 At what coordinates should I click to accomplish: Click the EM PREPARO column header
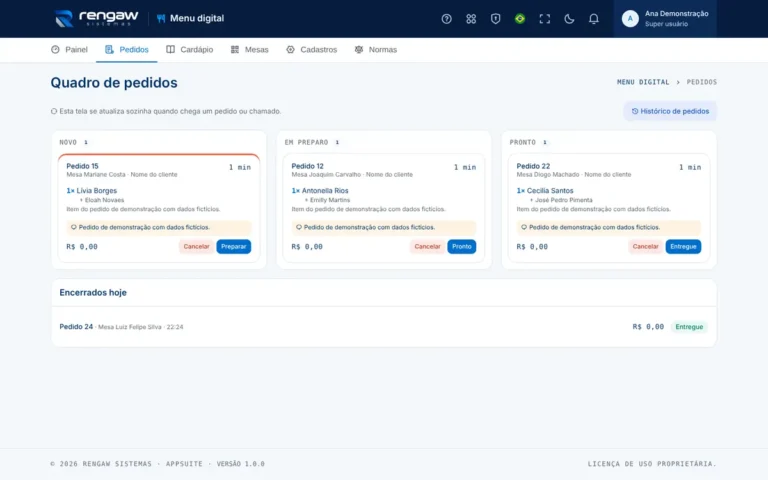click(x=306, y=142)
